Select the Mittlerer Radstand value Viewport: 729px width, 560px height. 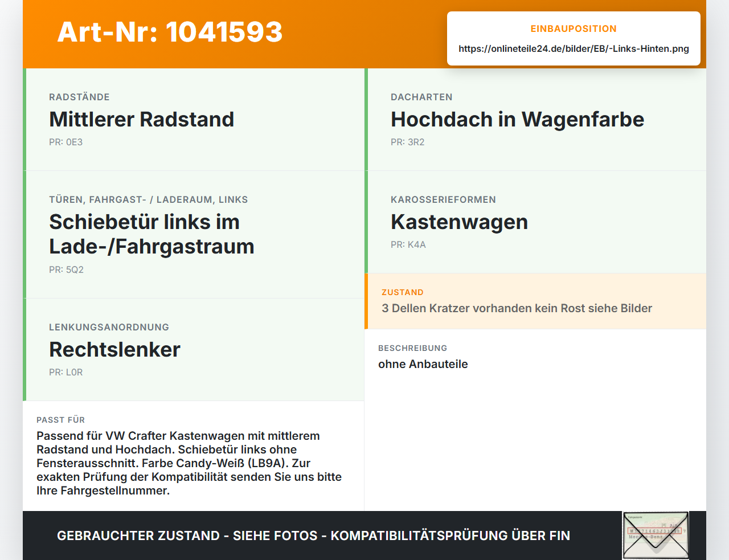(x=141, y=120)
